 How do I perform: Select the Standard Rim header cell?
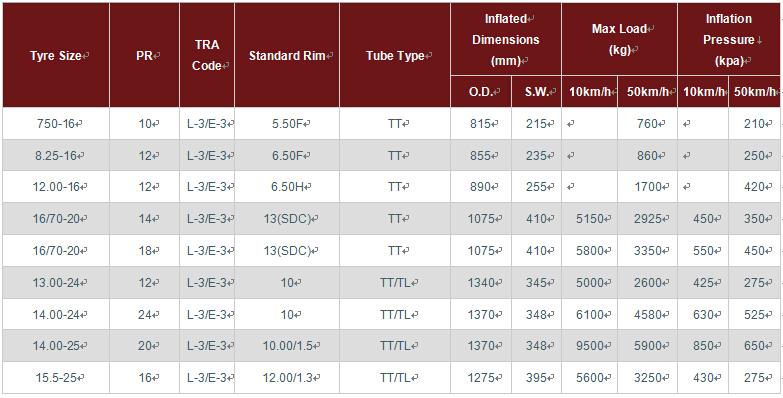[x=287, y=55]
